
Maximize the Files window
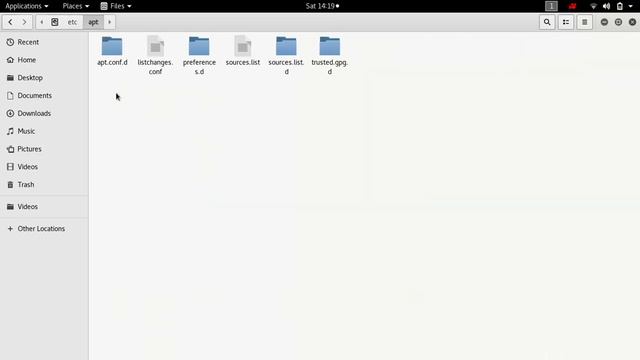pos(618,22)
